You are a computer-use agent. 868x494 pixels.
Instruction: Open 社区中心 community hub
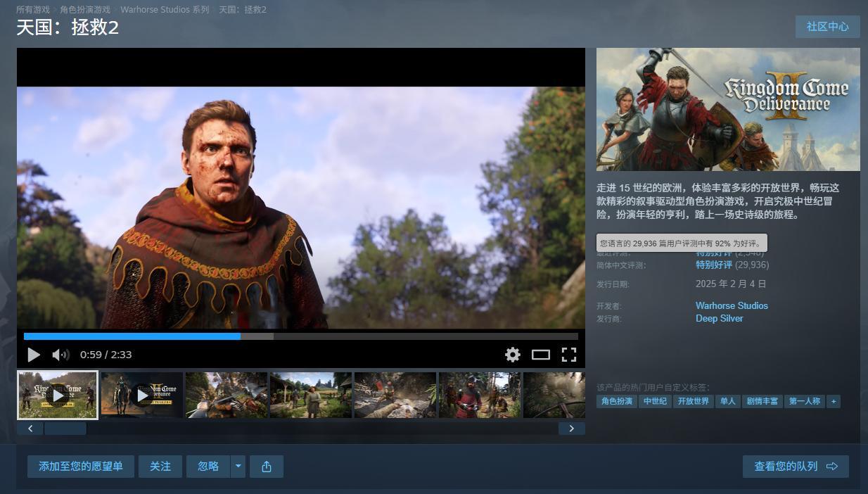(x=828, y=26)
